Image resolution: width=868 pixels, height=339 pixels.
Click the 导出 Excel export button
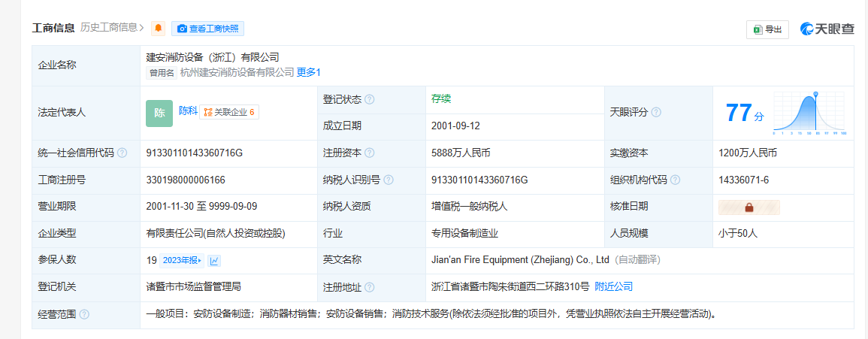767,29
